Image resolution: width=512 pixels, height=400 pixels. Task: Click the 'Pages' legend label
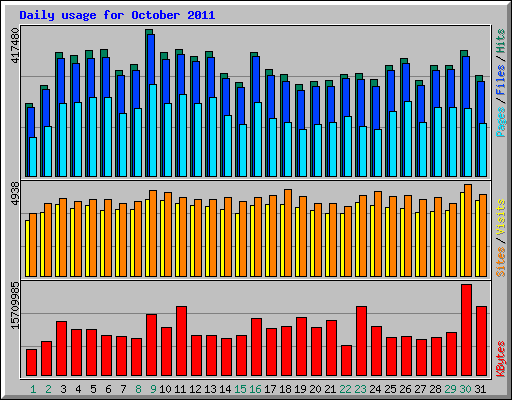500,122
